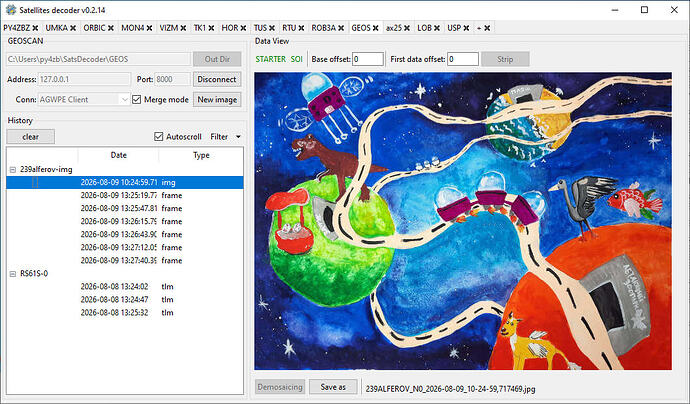Collapse the RS61S-0 tree group
690x404 pixels.
click(12, 274)
